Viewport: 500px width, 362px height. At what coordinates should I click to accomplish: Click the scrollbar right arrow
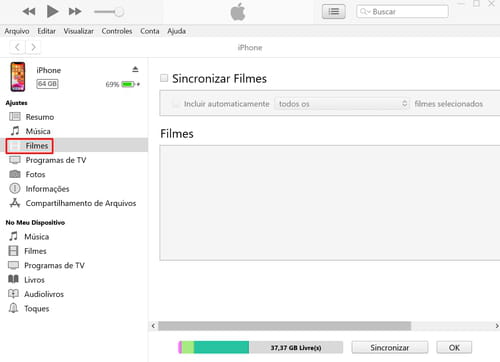(497, 326)
